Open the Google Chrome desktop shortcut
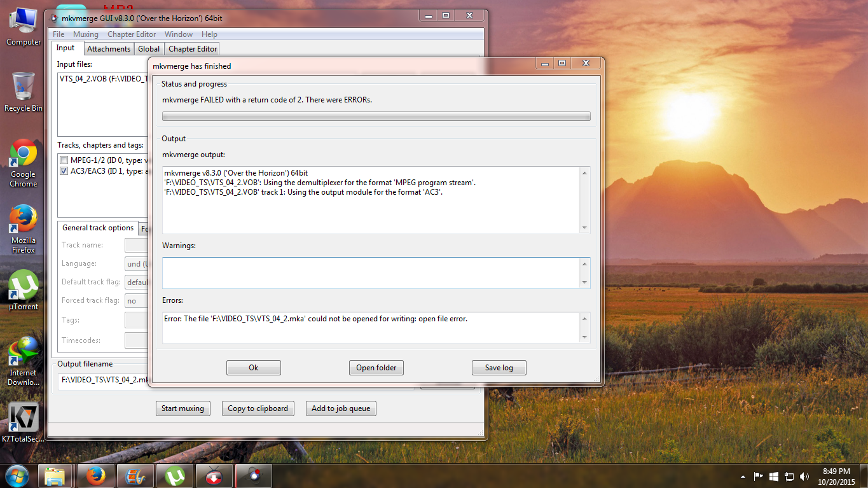This screenshot has width=868, height=488. (23, 154)
